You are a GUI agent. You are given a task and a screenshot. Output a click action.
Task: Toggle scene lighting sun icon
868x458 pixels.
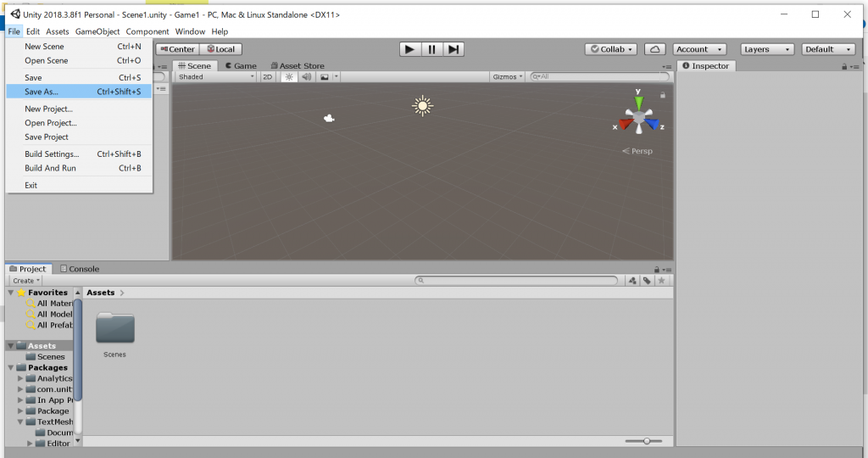point(289,77)
